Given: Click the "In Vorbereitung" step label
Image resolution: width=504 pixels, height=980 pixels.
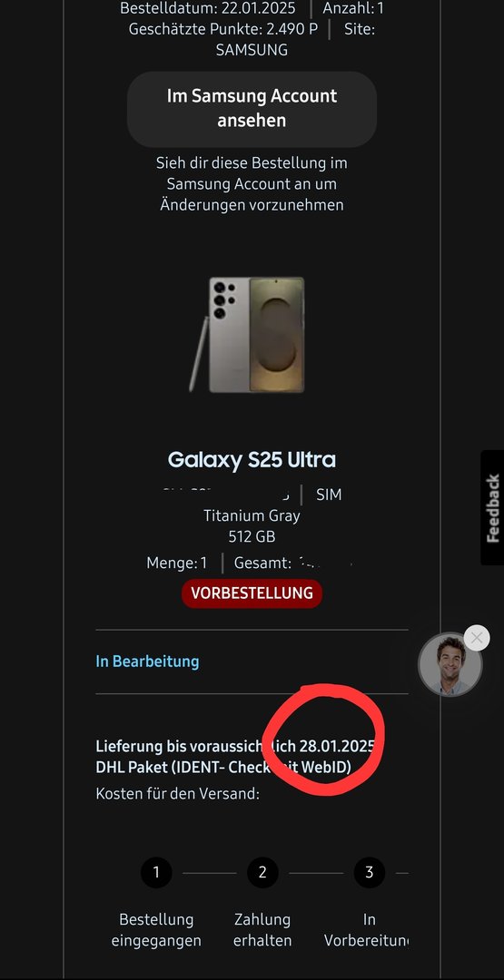Looking at the screenshot, I should pos(367,930).
